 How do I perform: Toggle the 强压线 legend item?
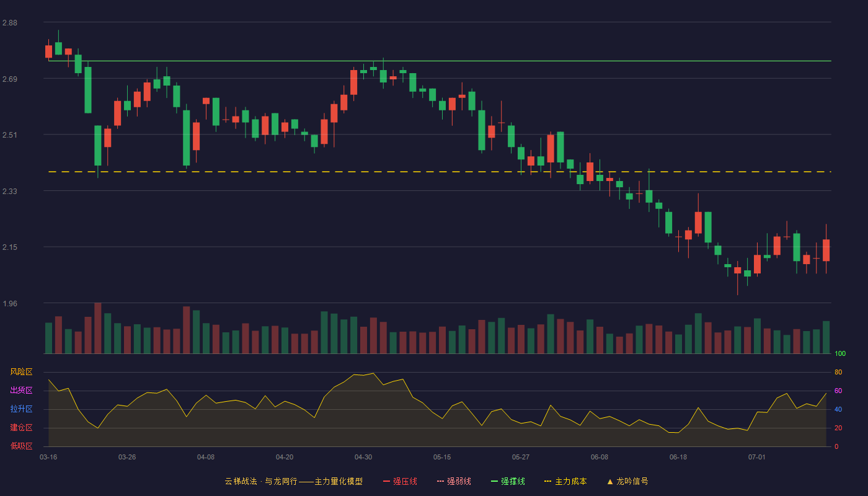(x=400, y=481)
